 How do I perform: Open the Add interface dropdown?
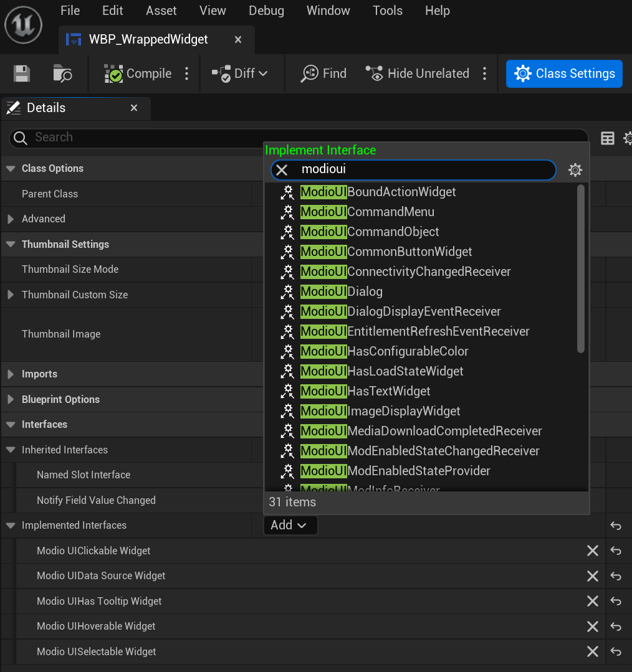290,526
